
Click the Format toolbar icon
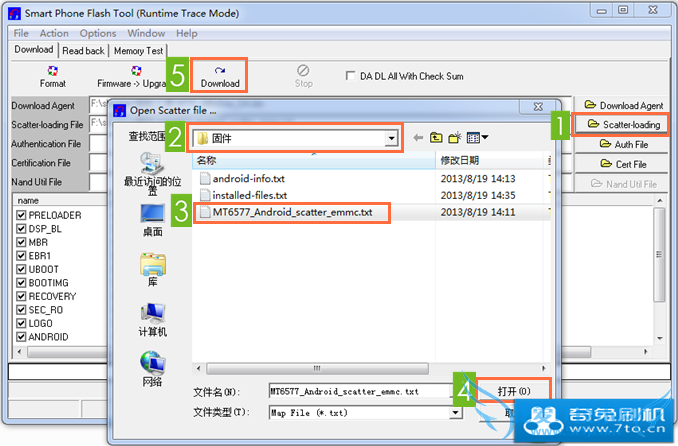tap(53, 77)
